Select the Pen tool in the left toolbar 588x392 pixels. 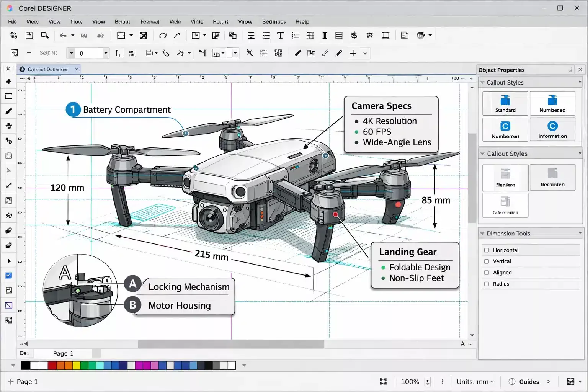pos(9,111)
